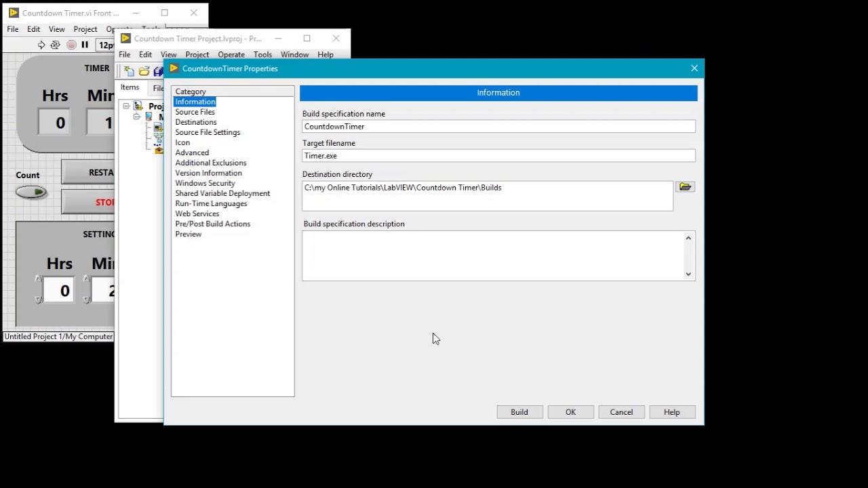Open Project menu in the project window
Viewport: 868px width, 488px height.
pos(197,55)
